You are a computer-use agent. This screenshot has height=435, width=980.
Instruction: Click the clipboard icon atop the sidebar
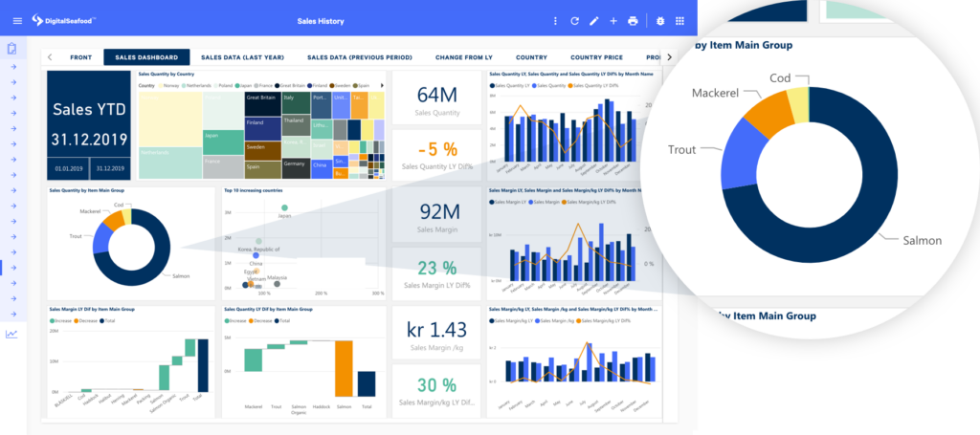coord(12,49)
